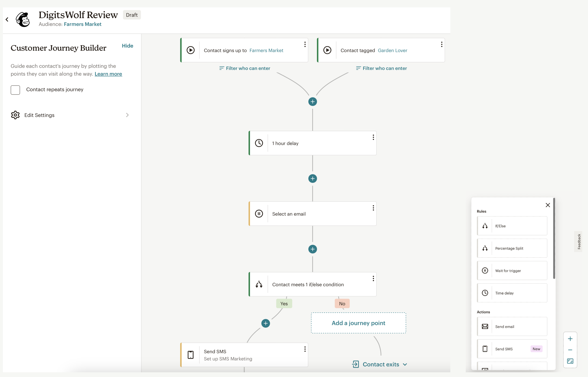588x377 pixels.
Task: Open three-dot menu on 1 hour delay
Action: point(373,137)
